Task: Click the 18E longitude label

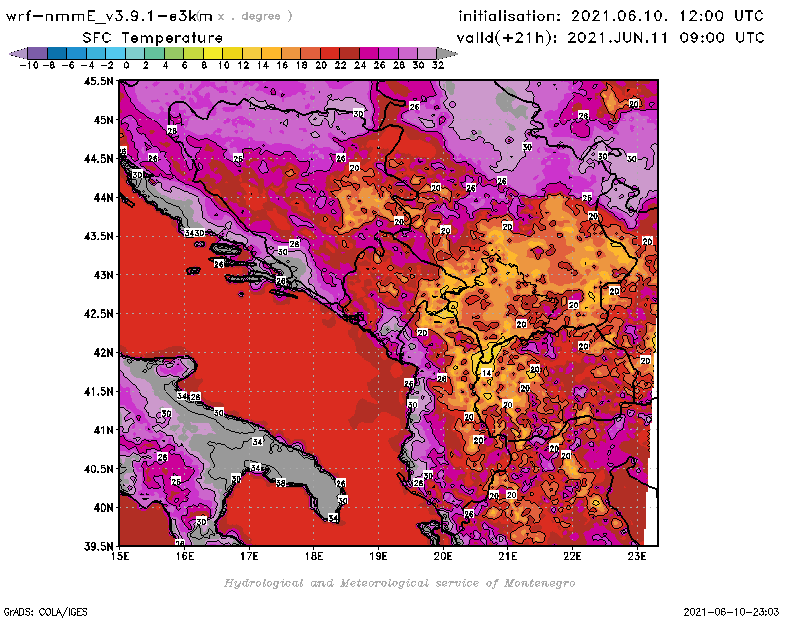Action: [314, 556]
